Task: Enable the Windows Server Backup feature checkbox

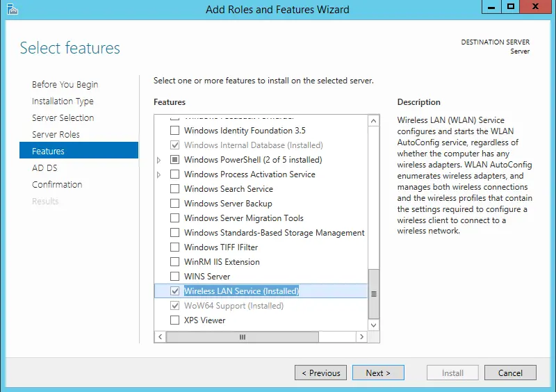Action: coord(175,204)
